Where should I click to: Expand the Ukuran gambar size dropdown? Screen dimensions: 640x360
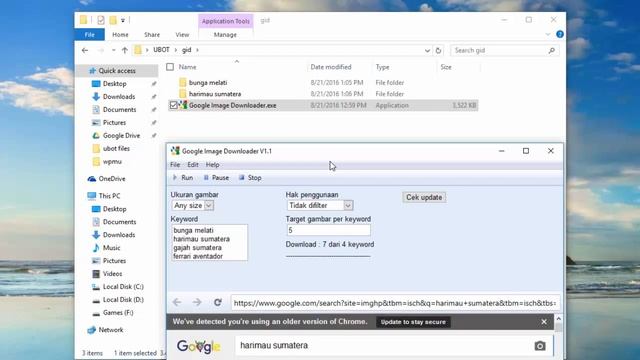tap(209, 205)
